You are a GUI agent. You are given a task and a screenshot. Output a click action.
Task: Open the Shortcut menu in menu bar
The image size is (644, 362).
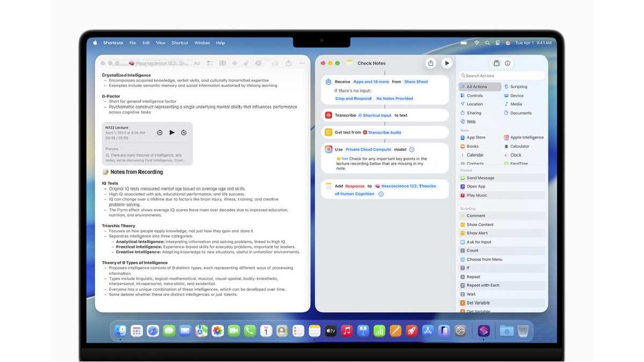(180, 43)
